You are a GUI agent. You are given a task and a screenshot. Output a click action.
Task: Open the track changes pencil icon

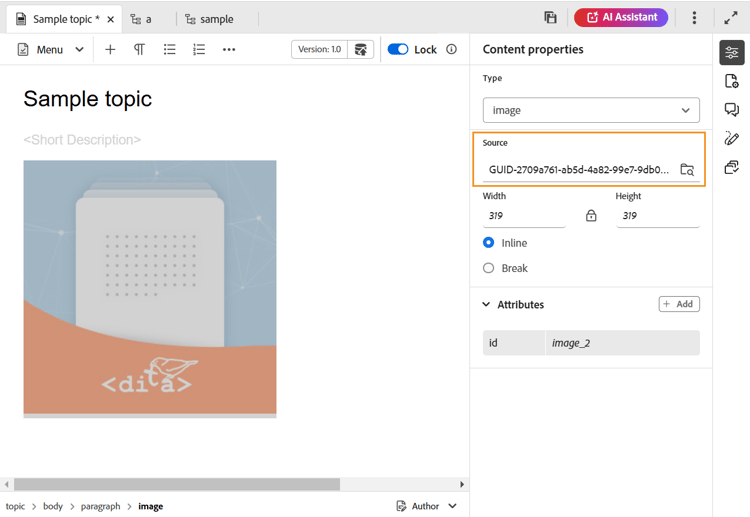[731, 138]
